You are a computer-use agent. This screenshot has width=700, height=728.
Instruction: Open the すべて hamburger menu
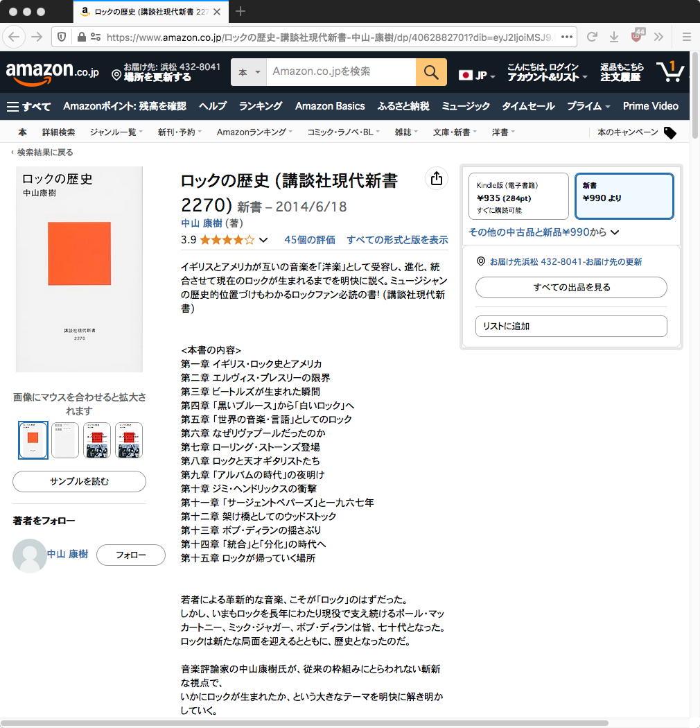coord(28,106)
